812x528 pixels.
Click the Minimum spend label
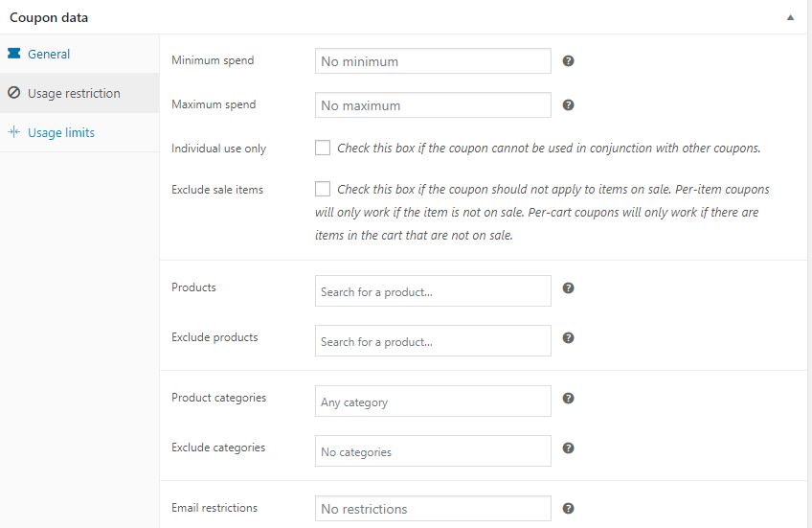tap(213, 60)
